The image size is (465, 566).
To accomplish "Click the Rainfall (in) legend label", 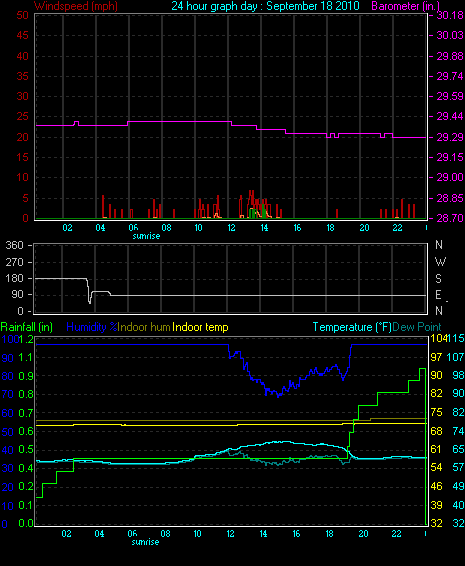I will (27, 327).
